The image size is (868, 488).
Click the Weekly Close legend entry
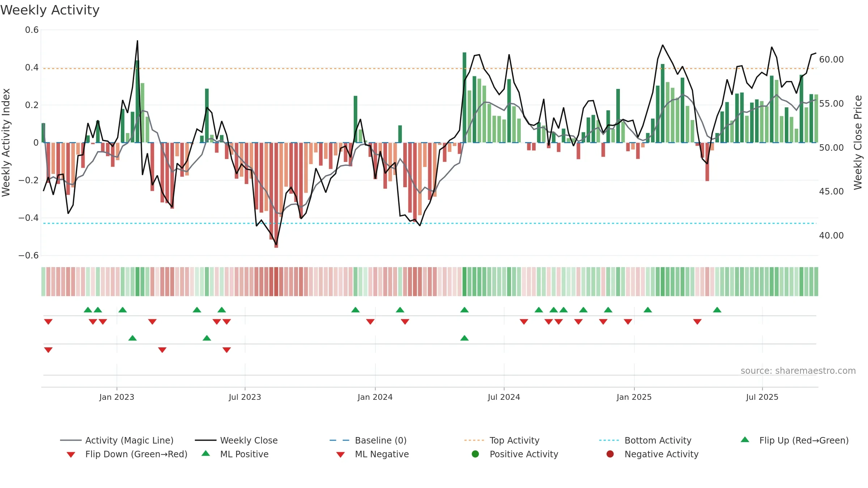pos(236,440)
